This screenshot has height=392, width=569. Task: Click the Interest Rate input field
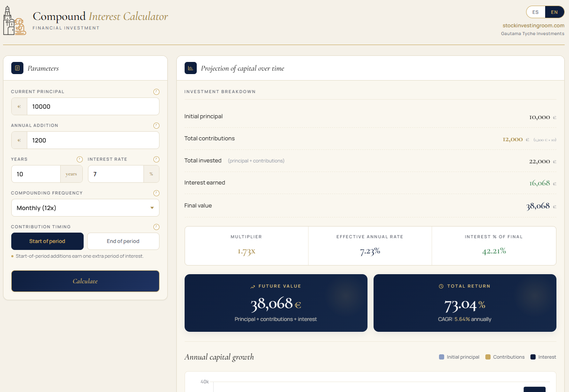point(116,174)
